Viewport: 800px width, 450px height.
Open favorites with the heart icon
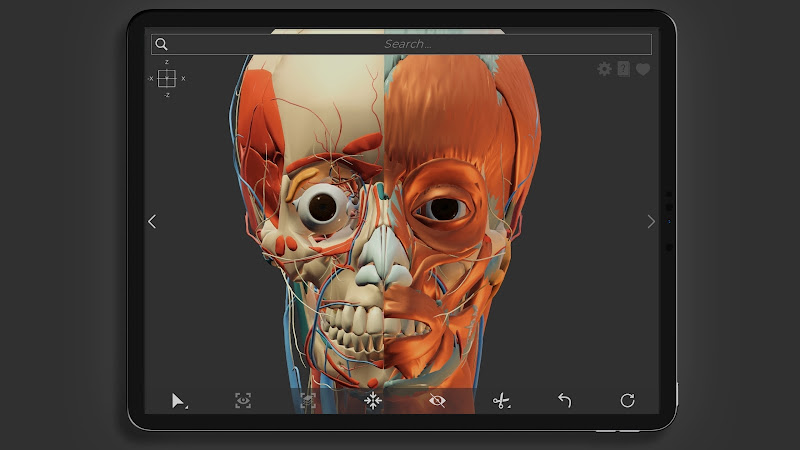(643, 69)
